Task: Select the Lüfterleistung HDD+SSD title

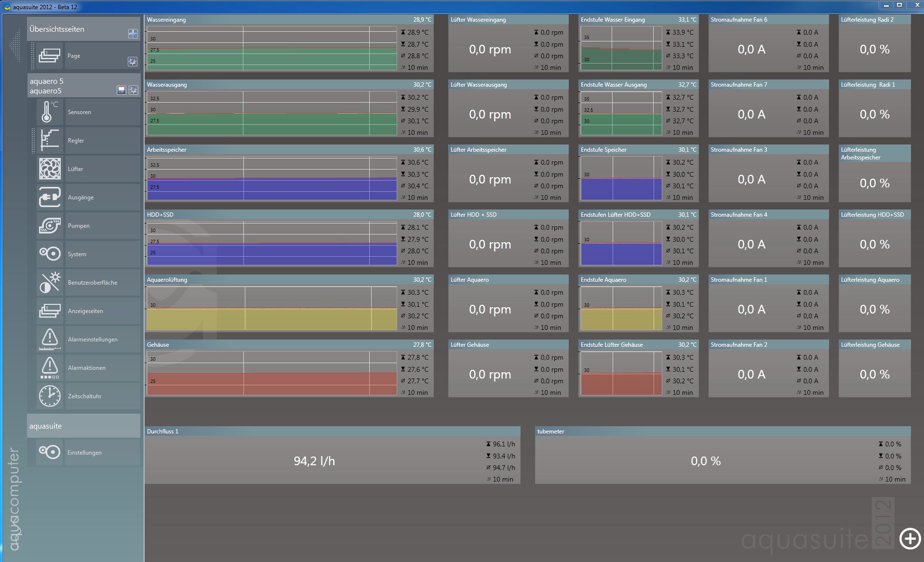Action: click(872, 215)
